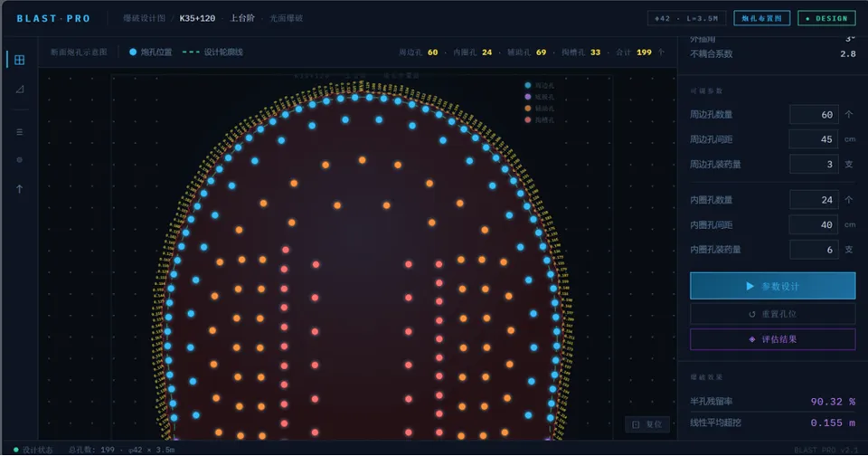Click the 周边孔间距 input showing 45
Image resolution: width=868 pixels, height=456 pixels.
[x=813, y=139]
